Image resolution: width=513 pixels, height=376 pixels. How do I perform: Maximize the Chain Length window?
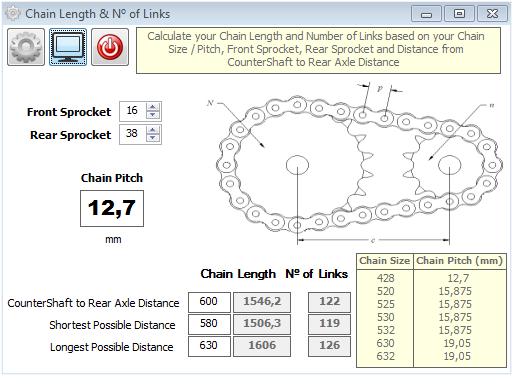click(x=459, y=14)
